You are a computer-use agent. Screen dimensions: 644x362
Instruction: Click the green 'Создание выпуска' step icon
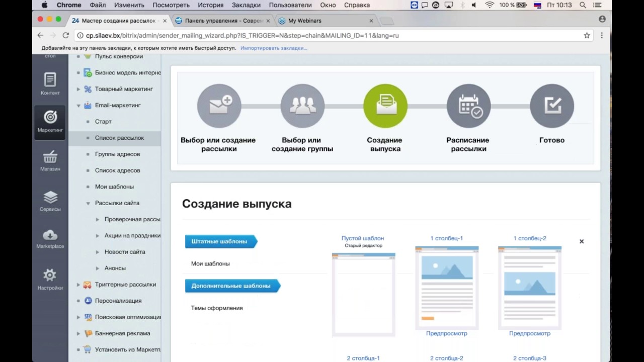click(x=385, y=106)
